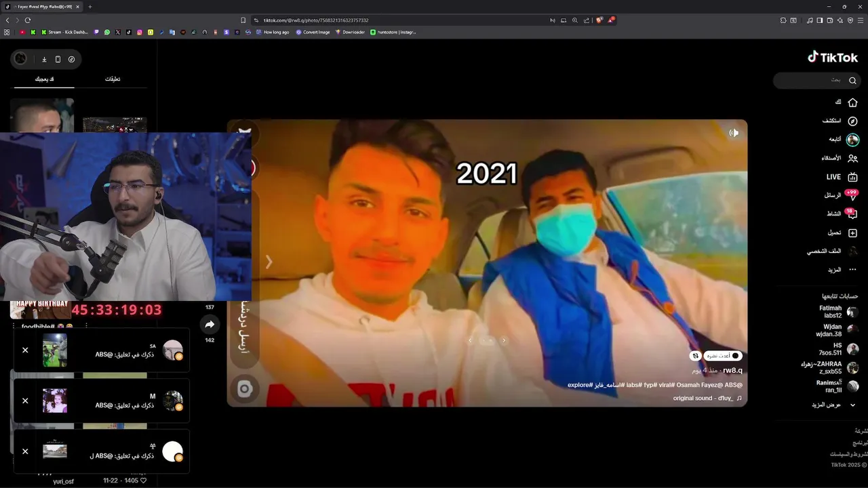Click the right chevron beside the video

click(x=269, y=262)
